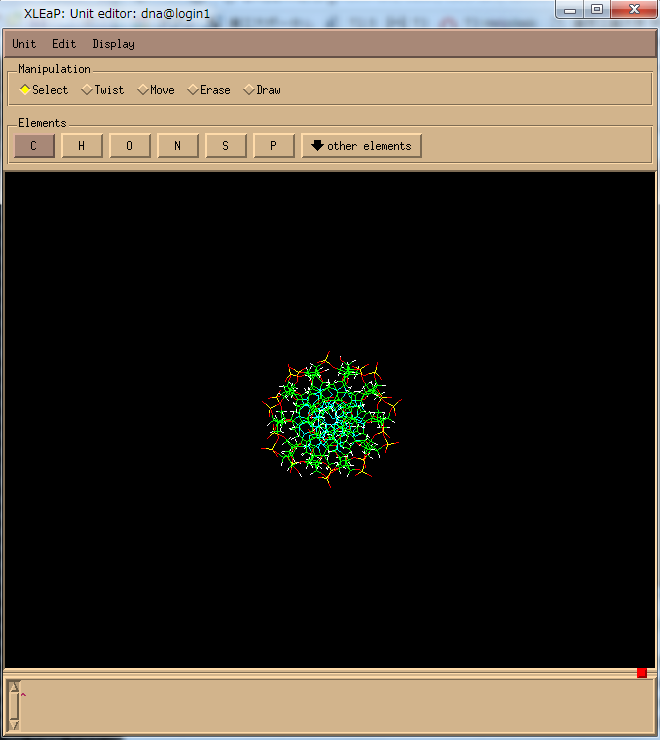Select the Carbon (C) element button

[34, 146]
